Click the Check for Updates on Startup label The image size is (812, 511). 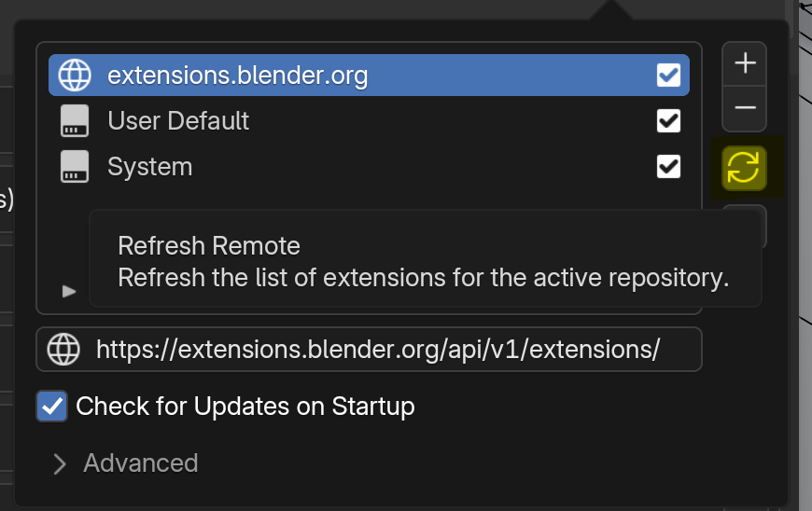tap(245, 407)
